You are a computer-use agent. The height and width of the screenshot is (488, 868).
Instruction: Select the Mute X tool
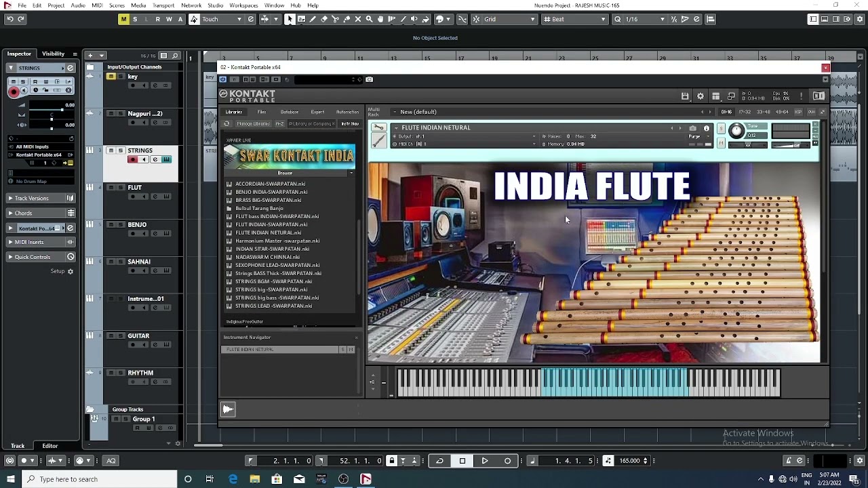358,19
